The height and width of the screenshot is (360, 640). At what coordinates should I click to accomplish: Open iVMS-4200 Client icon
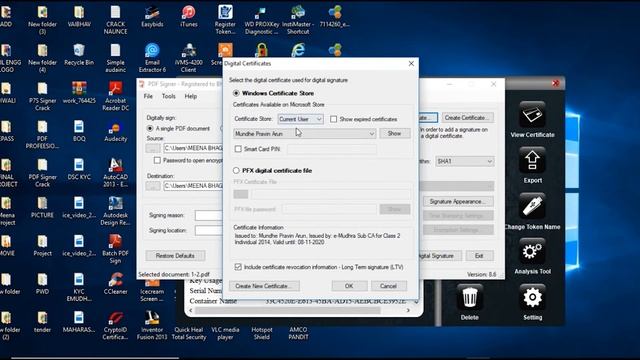(188, 58)
